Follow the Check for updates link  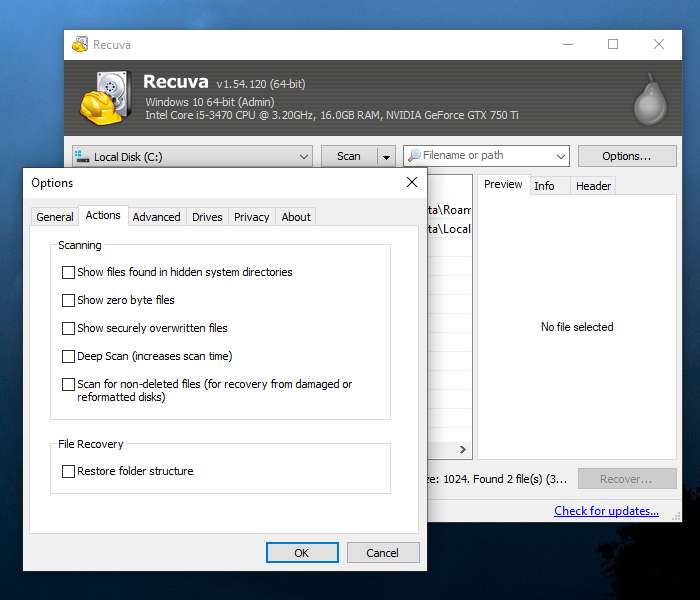click(606, 511)
